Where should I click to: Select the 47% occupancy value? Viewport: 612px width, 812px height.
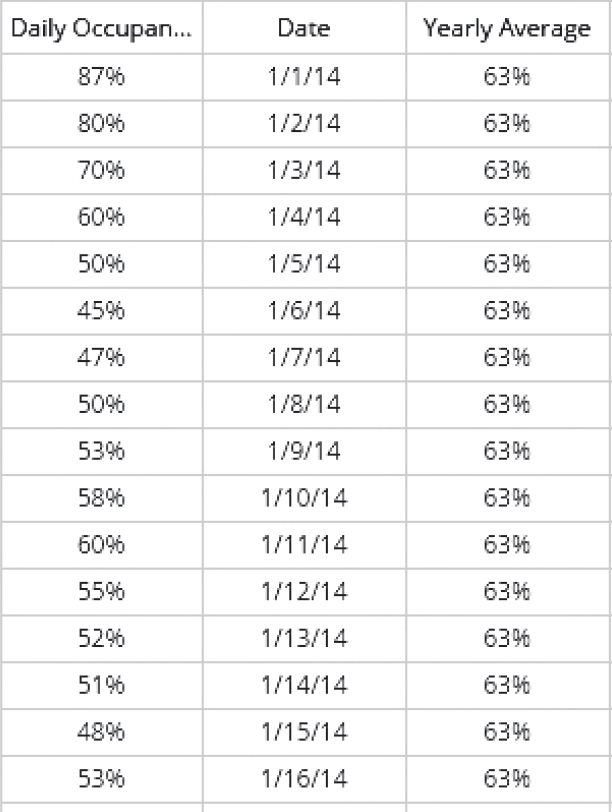click(101, 358)
